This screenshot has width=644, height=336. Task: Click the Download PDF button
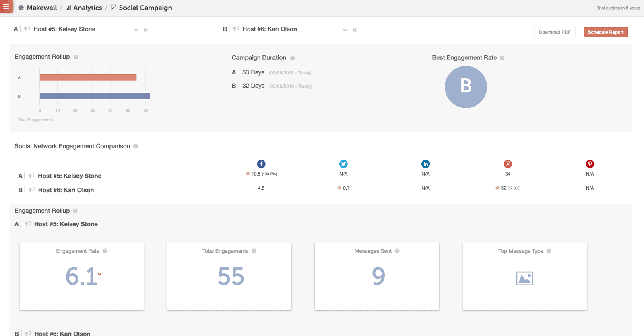tap(555, 32)
